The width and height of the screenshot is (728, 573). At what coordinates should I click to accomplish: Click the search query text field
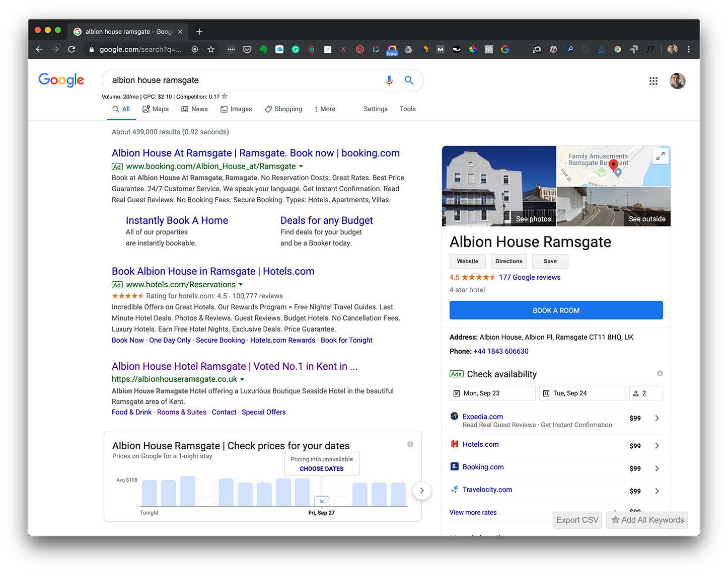click(x=244, y=80)
